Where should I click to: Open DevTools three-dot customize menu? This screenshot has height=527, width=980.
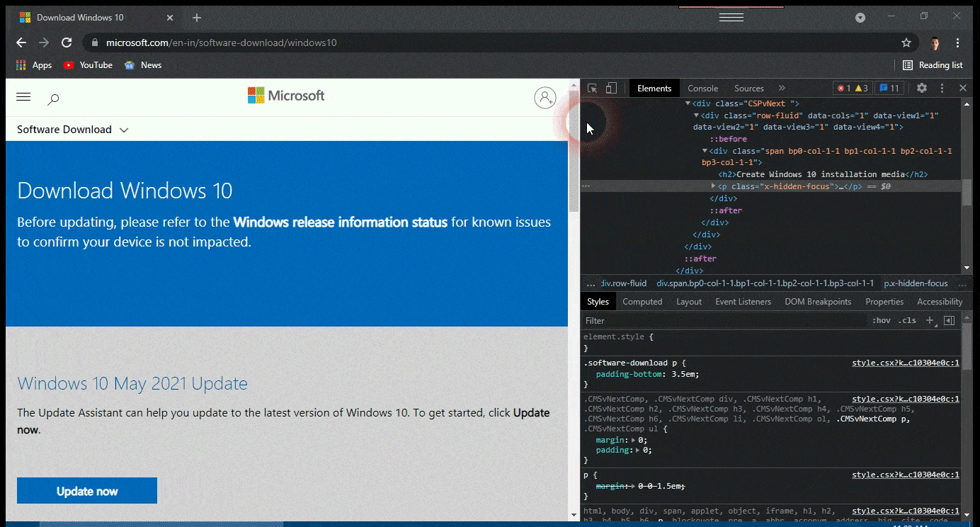coord(942,89)
